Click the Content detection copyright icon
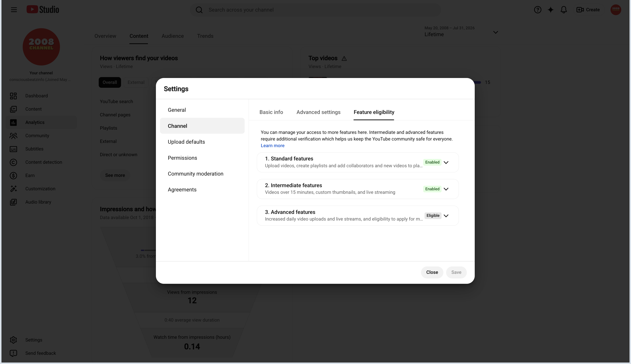This screenshot has width=631, height=364. coord(13,162)
